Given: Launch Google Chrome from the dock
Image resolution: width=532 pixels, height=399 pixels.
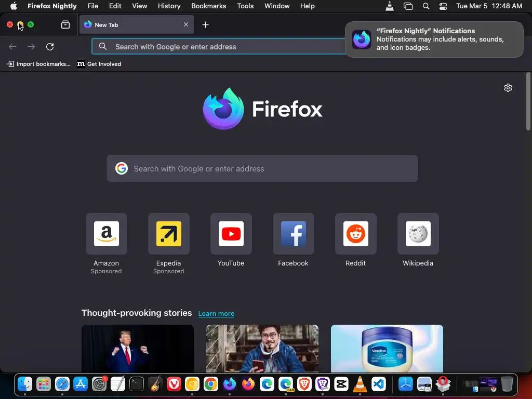Looking at the screenshot, I should [x=211, y=384].
